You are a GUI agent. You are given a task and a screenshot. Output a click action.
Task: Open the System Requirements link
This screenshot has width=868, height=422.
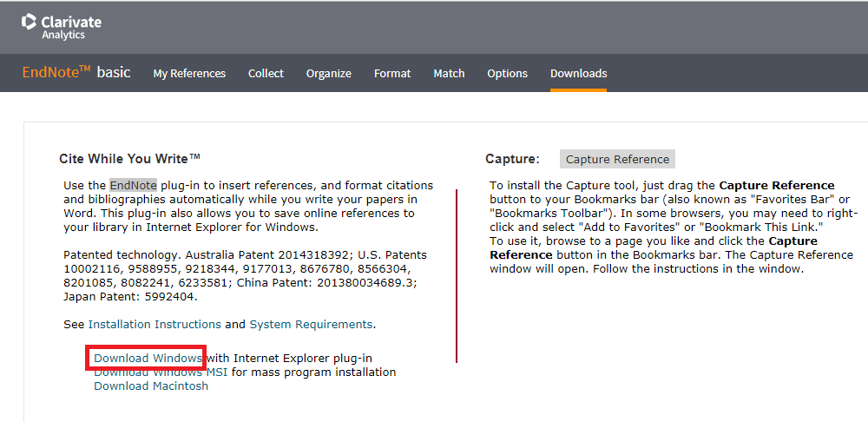(311, 324)
